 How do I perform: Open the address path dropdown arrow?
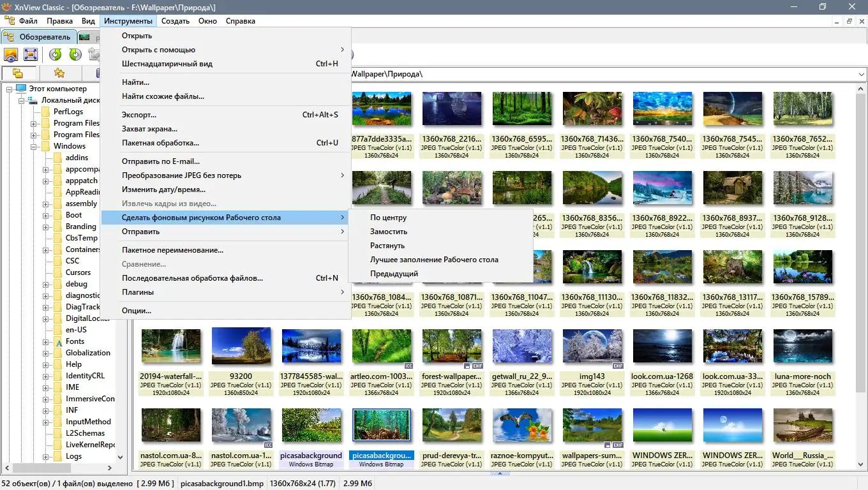[860, 75]
